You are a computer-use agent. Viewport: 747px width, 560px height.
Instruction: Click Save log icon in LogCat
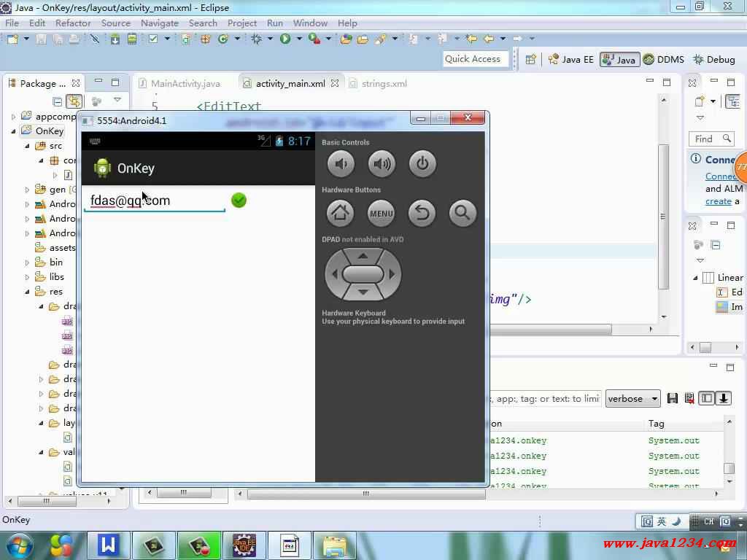(x=672, y=399)
